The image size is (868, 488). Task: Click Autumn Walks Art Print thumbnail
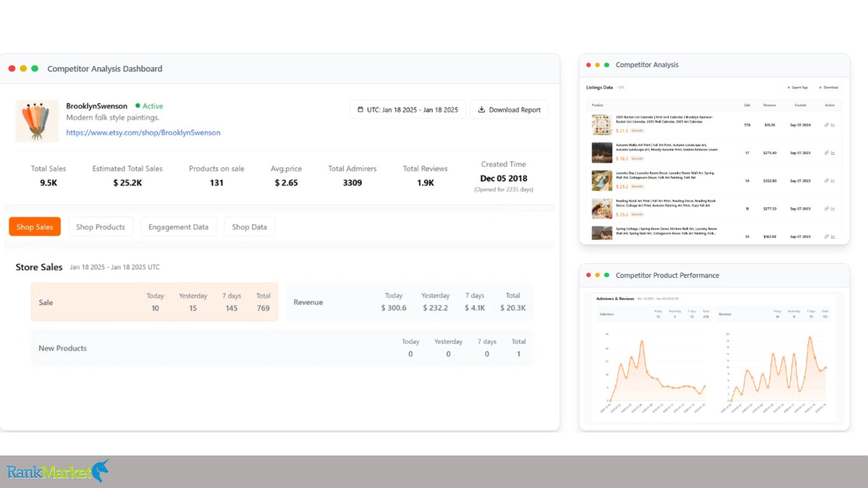[602, 152]
